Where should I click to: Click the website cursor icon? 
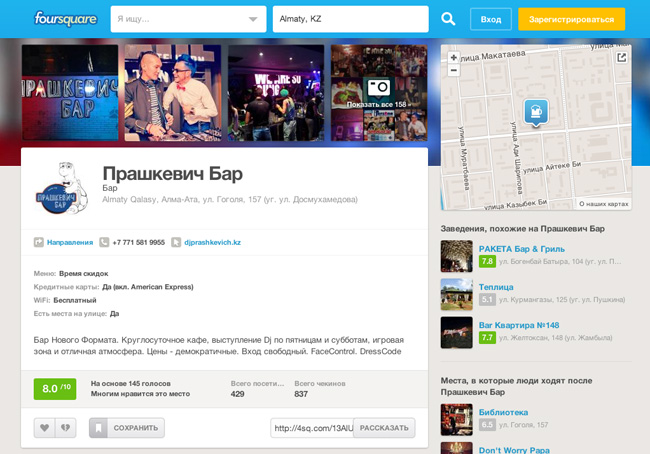pyautogui.click(x=176, y=242)
